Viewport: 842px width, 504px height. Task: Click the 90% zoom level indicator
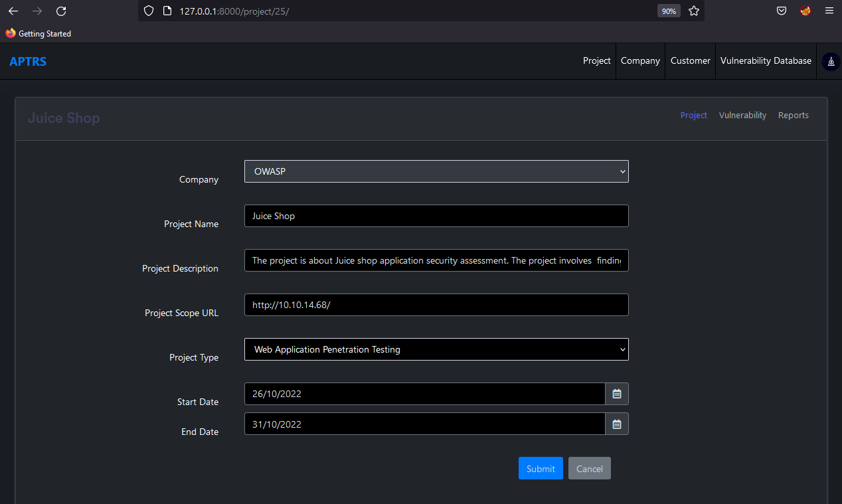tap(669, 11)
